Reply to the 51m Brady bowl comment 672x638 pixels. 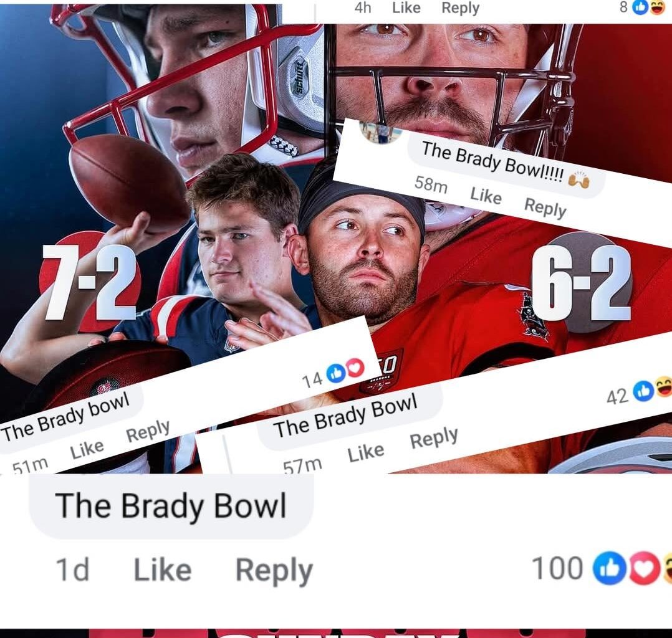point(148,431)
